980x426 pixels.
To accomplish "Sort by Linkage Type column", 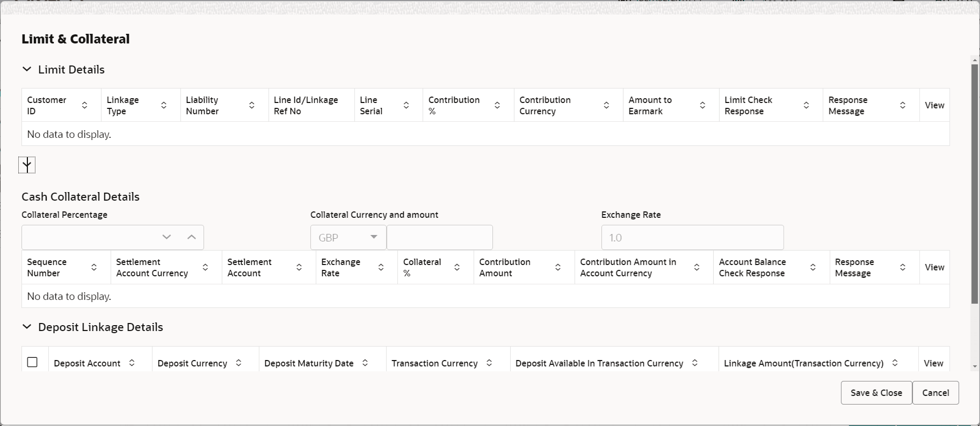I will pos(164,105).
